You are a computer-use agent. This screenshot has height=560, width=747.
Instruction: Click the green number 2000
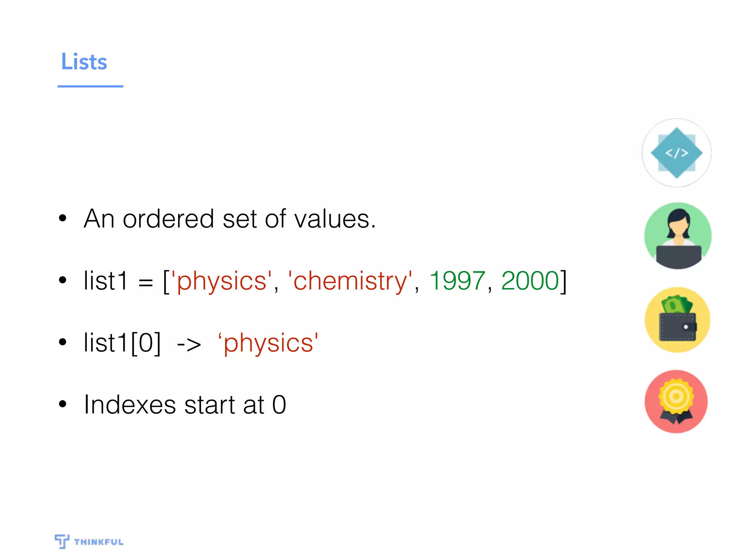click(530, 281)
